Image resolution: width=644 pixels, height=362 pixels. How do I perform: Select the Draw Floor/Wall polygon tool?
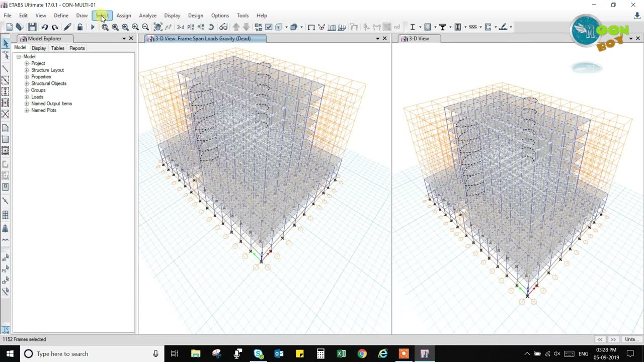coord(6,128)
